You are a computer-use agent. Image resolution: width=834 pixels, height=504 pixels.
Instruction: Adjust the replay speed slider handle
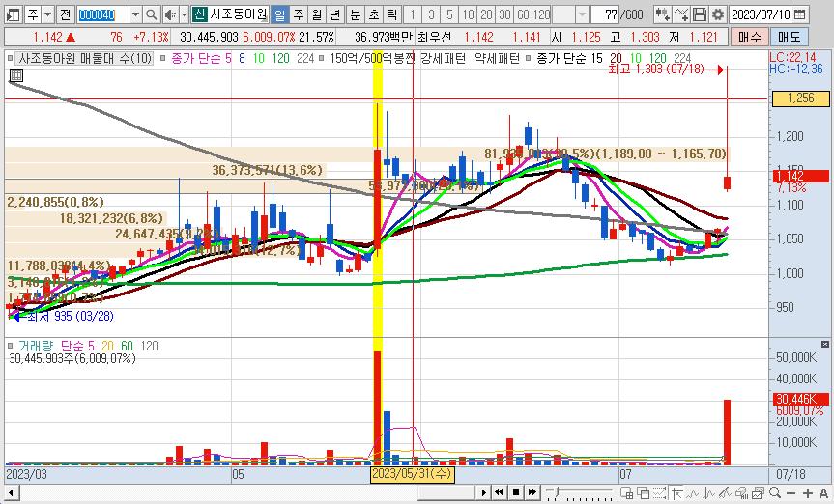557,490
